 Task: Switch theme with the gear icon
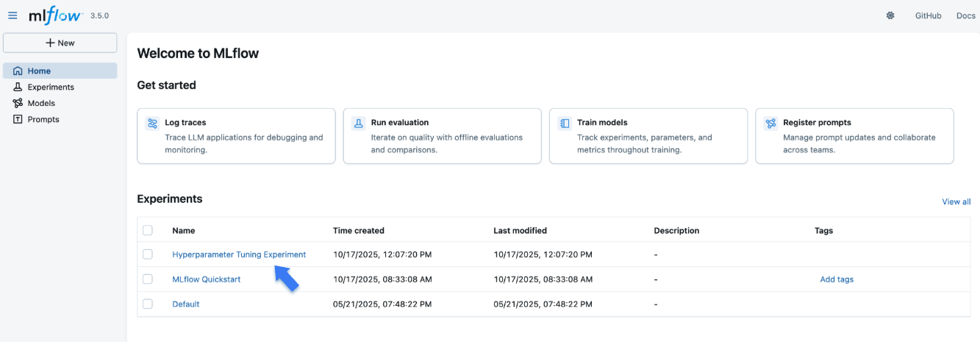coord(890,15)
